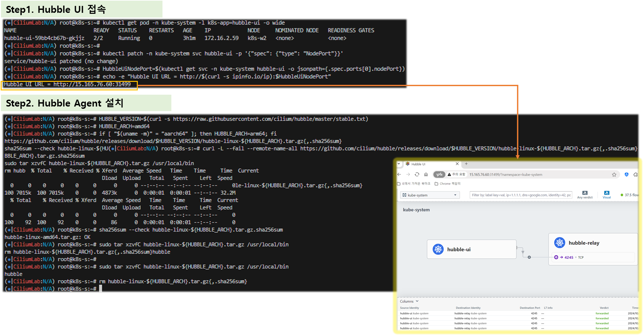Image resolution: width=644 pixels, height=336 pixels.
Task: Click the Destination Port column header
Action: tap(530, 308)
